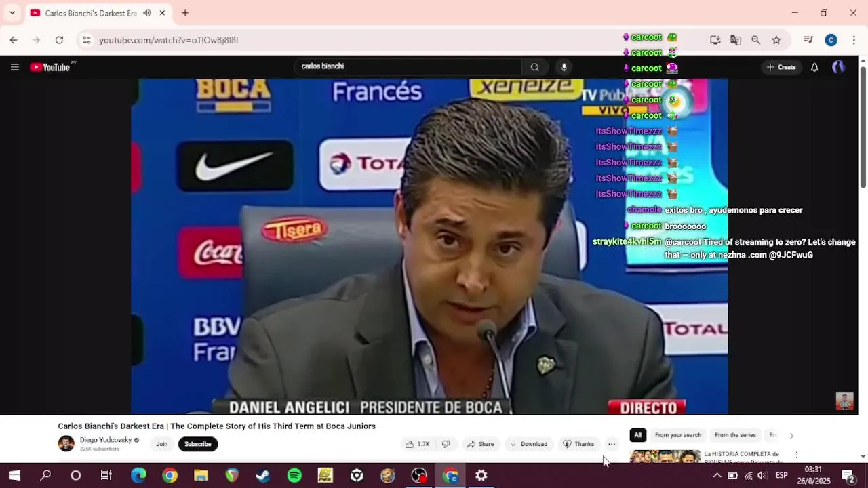Viewport: 868px width, 488px height.
Task: Open Task View on taskbar
Action: tap(106, 475)
